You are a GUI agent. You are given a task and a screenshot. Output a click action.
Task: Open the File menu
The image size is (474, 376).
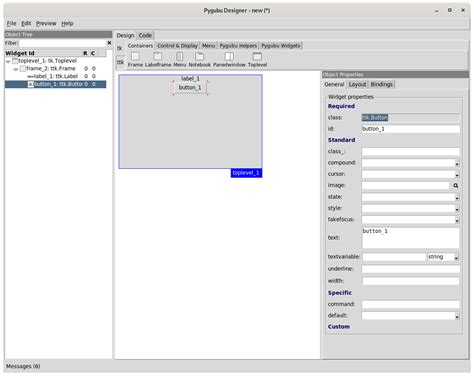(x=11, y=23)
